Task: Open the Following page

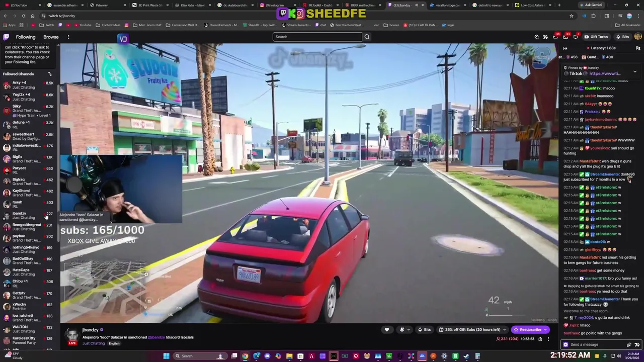Action: (x=26, y=37)
